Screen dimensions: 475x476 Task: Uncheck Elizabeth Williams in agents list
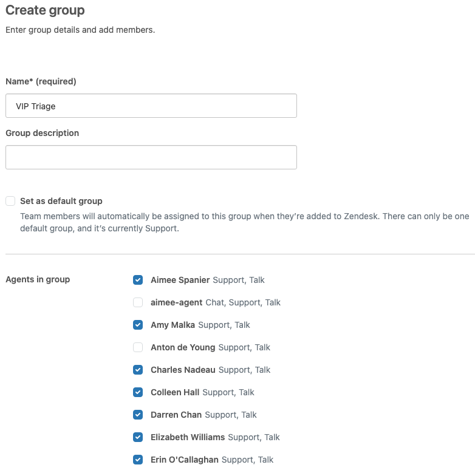coord(138,437)
